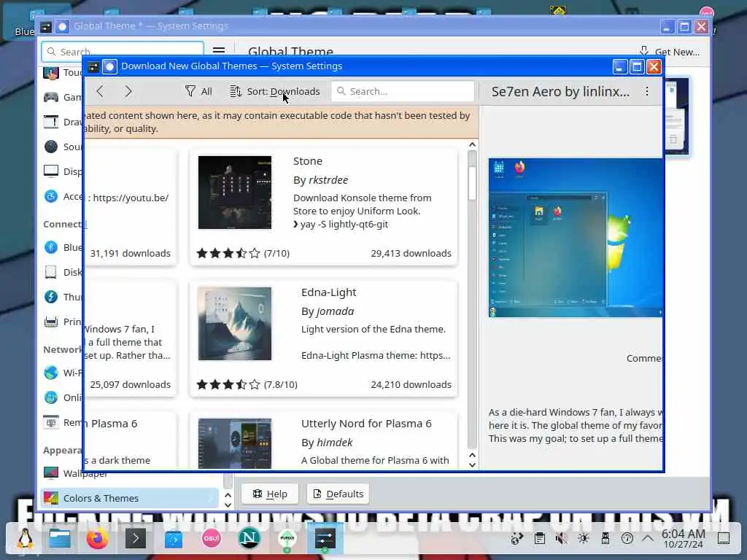Screen dimensions: 747x560
Task: Click the Show Desktop icon in the taskbar
Action: click(724, 538)
